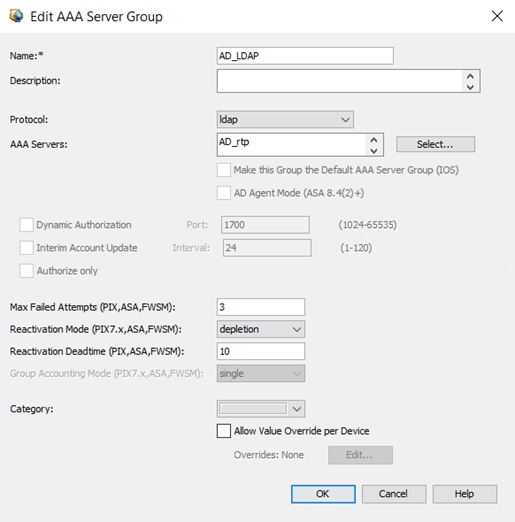Toggle AD Agent Mode (ASA 8.4(2)+) checkbox
Screen dimensions: 515x522
(x=224, y=193)
